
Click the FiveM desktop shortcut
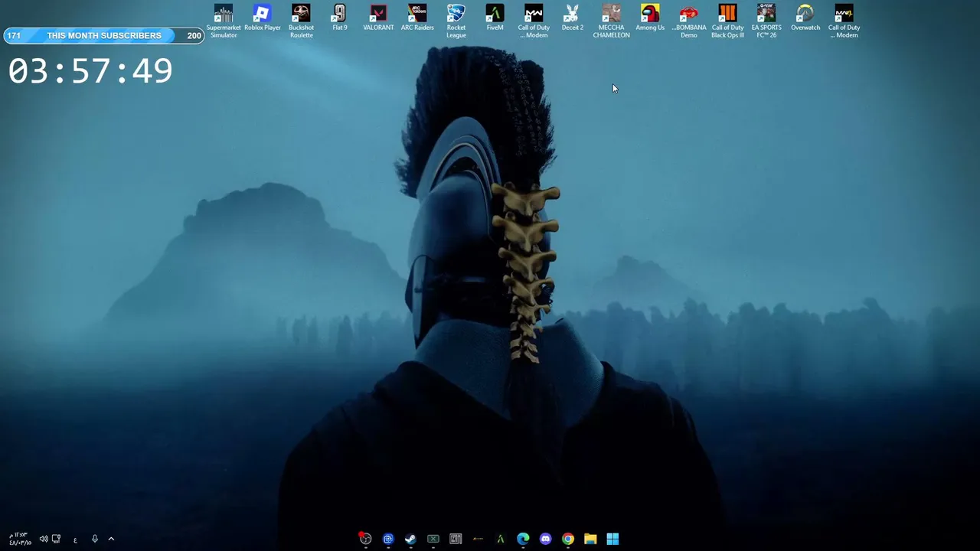tap(495, 18)
